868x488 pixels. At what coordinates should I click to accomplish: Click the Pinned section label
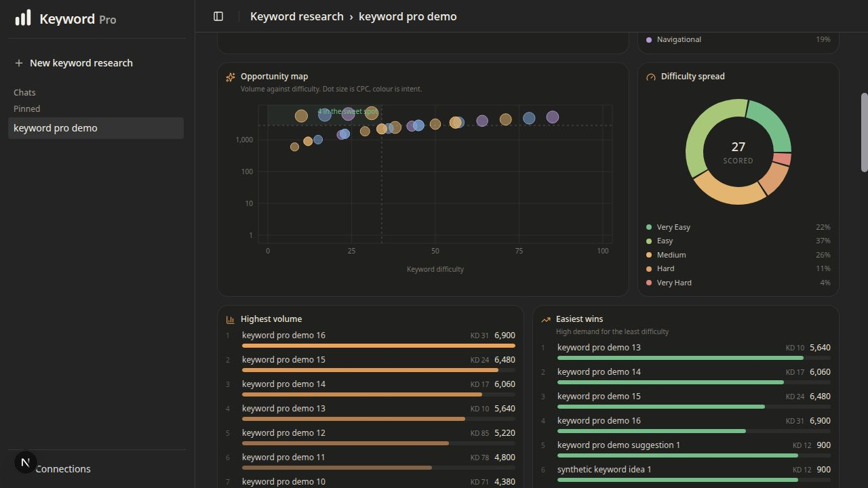pyautogui.click(x=27, y=108)
